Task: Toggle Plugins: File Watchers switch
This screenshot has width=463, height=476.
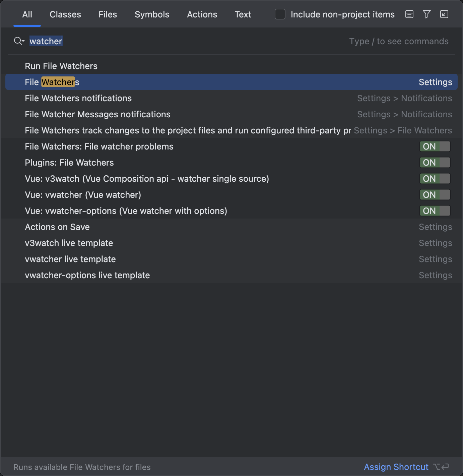Action: coord(435,163)
